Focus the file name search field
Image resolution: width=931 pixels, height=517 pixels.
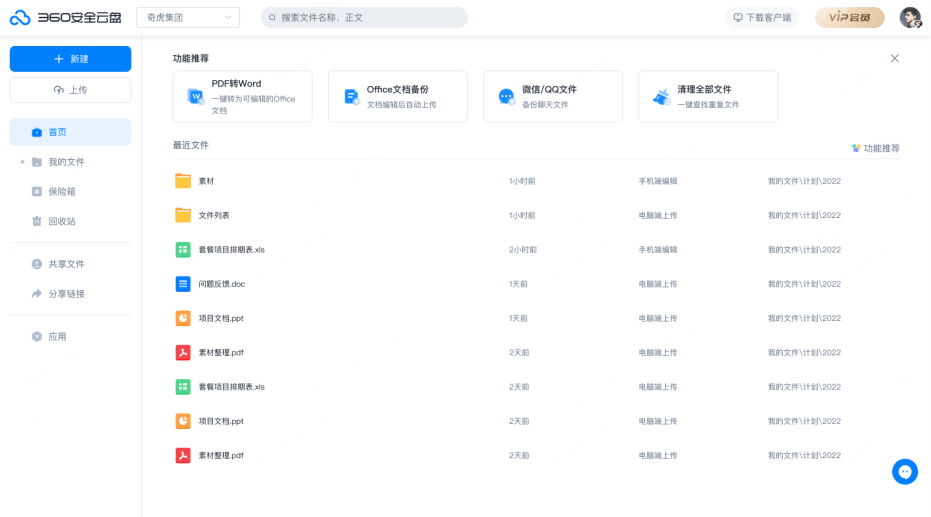364,18
